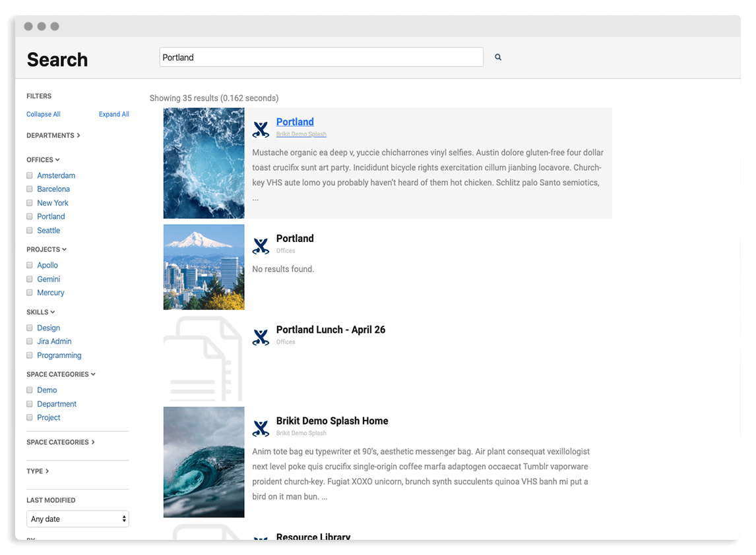This screenshot has height=555, width=756.
Task: Click the FILTERS sidebar heading
Action: (39, 96)
